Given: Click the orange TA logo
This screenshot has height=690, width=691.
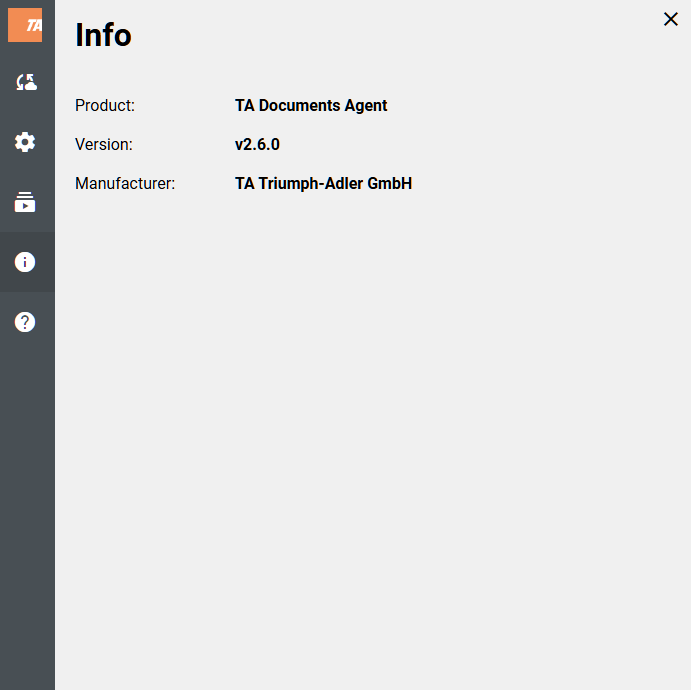Looking at the screenshot, I should tap(25, 25).
